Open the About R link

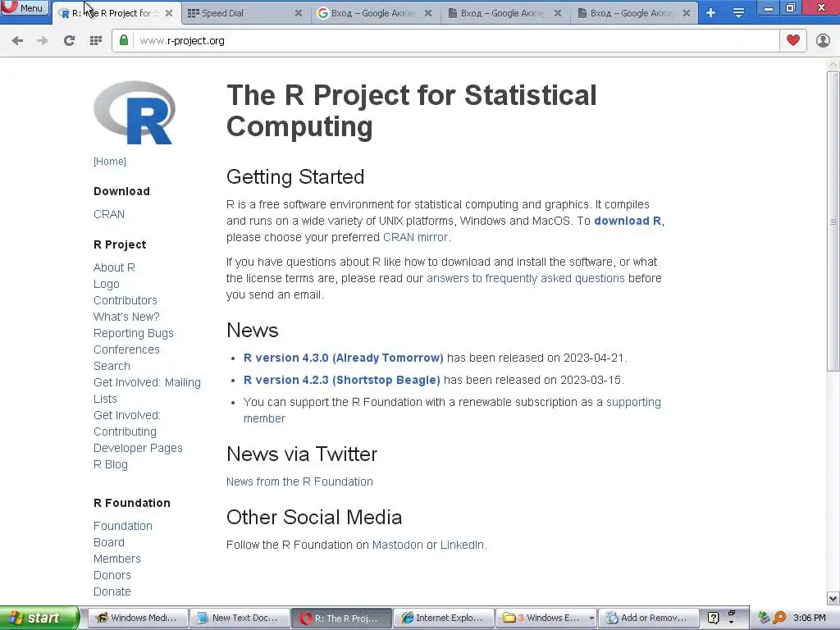click(x=114, y=267)
